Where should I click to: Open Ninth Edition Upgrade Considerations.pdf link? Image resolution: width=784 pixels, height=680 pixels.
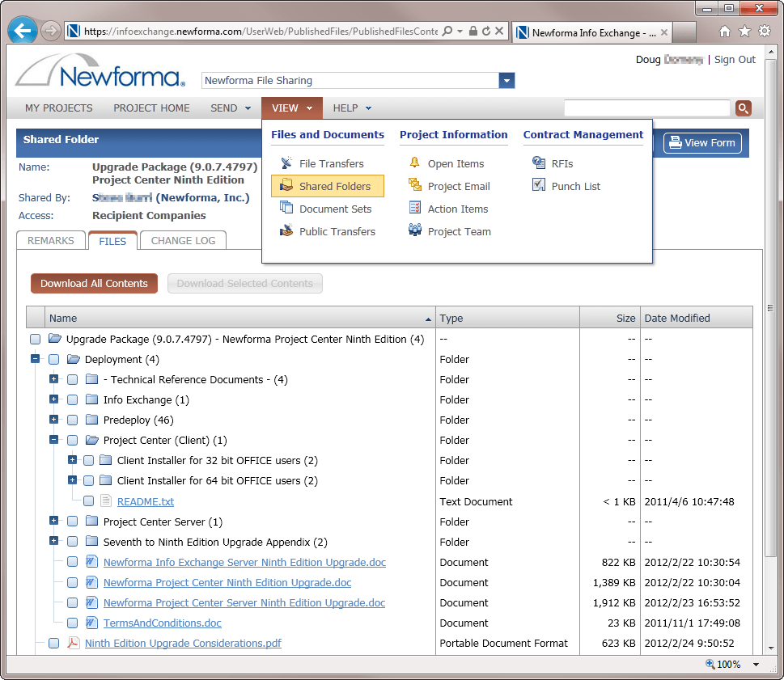tap(183, 644)
